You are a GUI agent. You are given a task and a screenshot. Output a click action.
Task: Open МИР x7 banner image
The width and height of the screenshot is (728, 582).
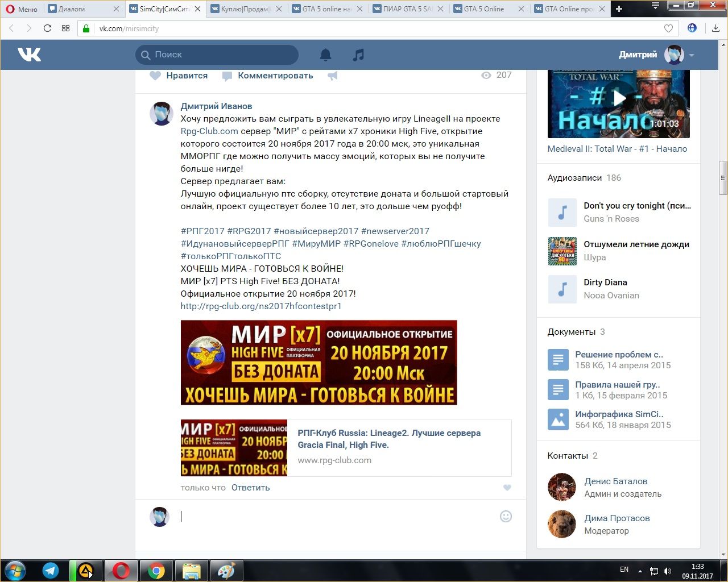318,363
